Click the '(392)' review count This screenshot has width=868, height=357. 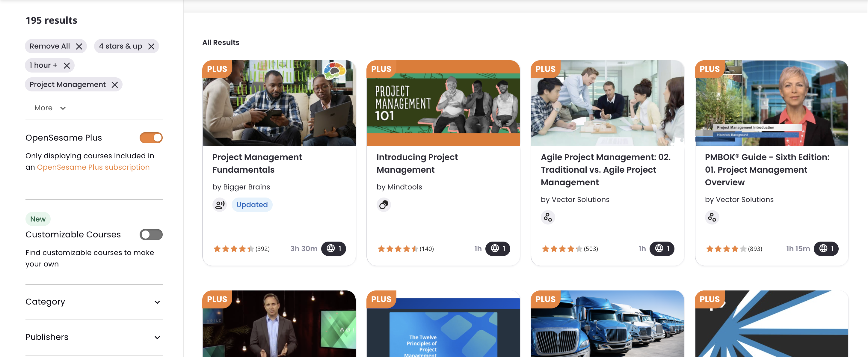point(262,249)
